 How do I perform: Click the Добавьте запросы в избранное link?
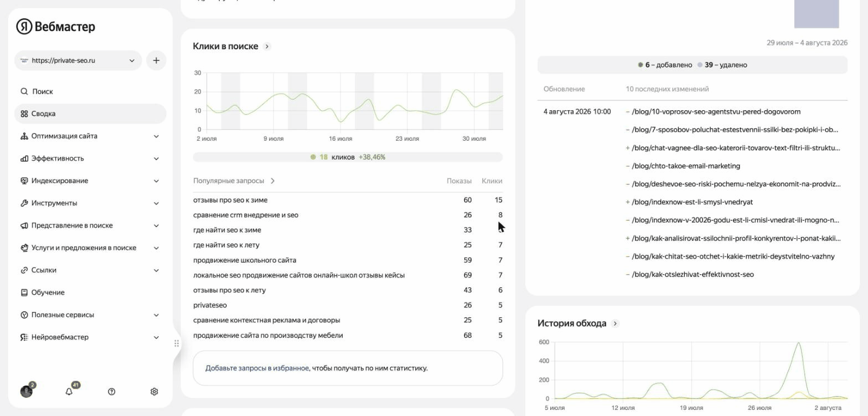pos(257,368)
